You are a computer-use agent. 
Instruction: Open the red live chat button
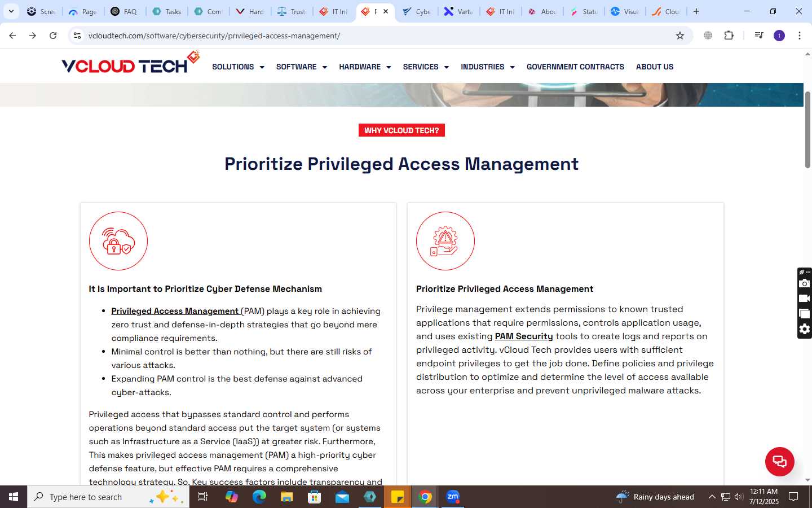click(x=780, y=461)
